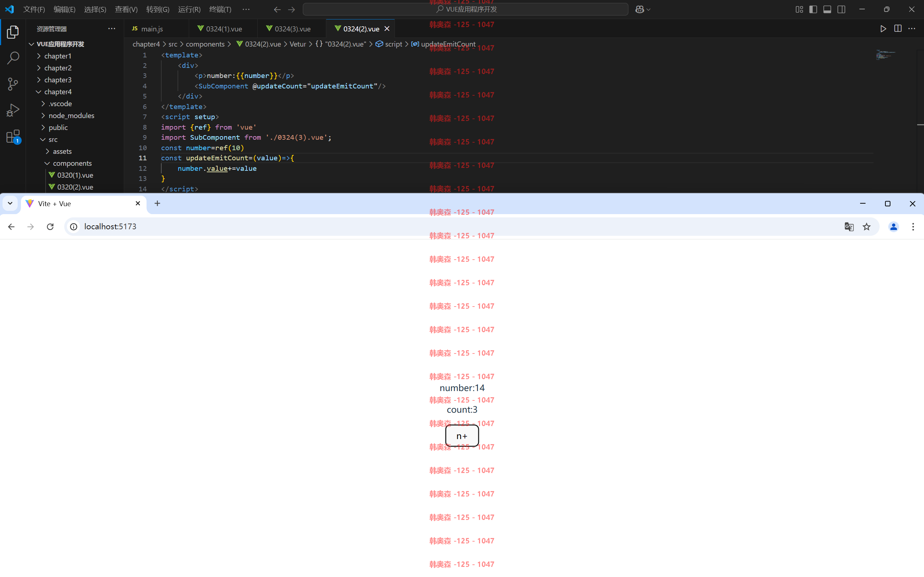
Task: Open the 运行(R) menu
Action: click(x=189, y=9)
